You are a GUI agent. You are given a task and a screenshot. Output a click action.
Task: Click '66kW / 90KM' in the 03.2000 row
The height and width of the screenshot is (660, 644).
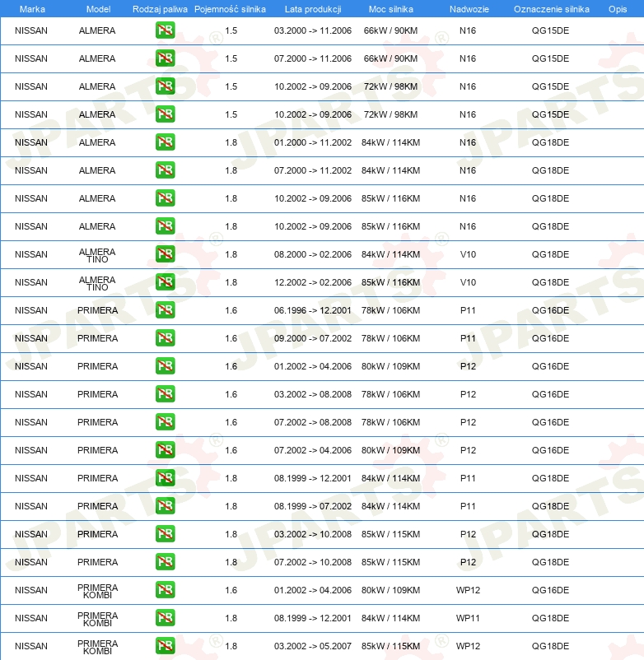(x=391, y=30)
